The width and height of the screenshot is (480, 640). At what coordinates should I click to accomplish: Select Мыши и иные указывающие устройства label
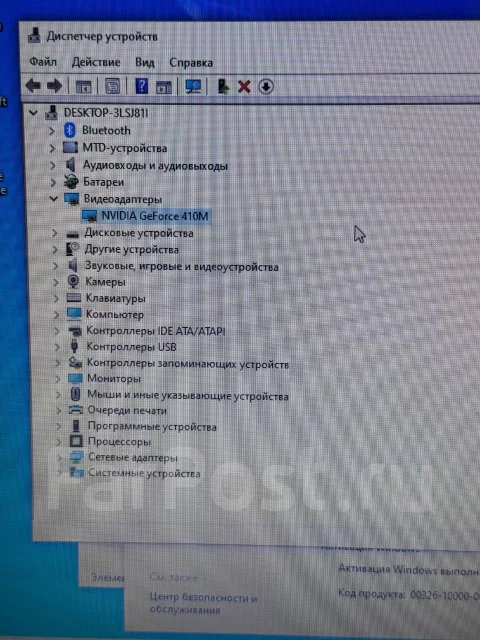click(x=188, y=395)
